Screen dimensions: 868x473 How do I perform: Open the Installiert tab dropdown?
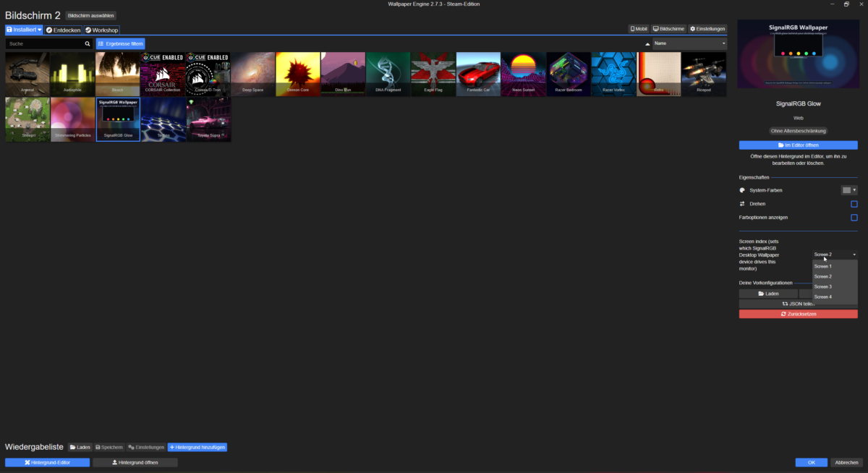pyautogui.click(x=24, y=30)
